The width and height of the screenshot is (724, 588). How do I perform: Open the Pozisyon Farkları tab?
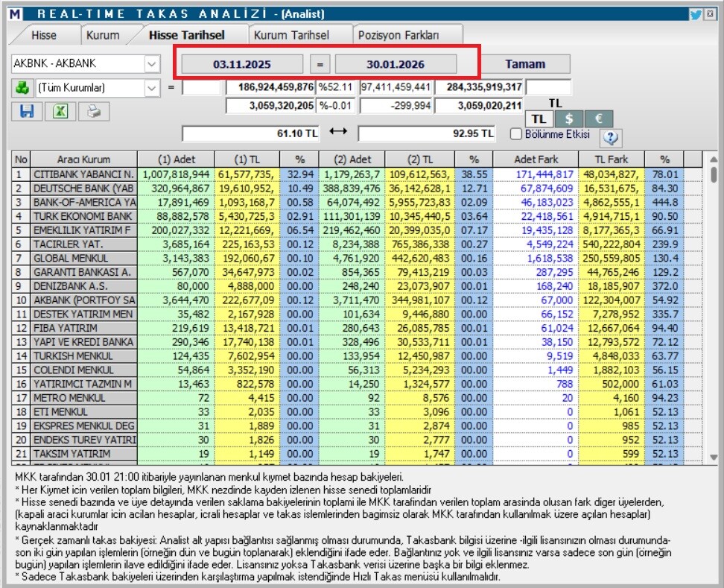point(398,35)
